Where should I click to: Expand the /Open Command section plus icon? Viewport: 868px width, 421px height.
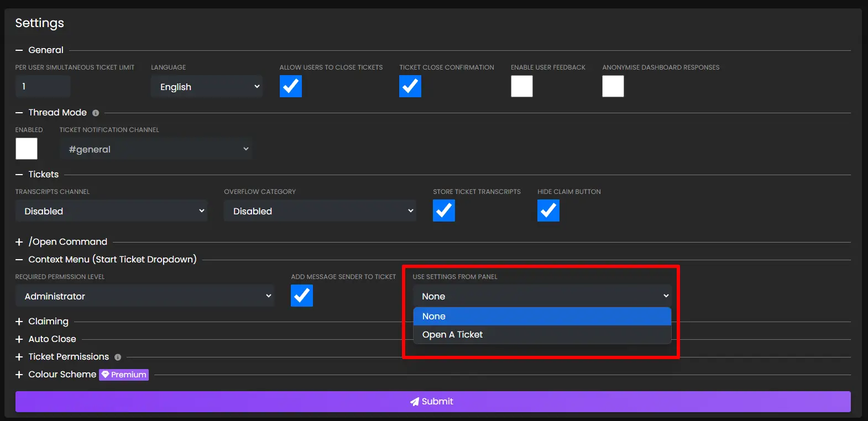pyautogui.click(x=19, y=242)
